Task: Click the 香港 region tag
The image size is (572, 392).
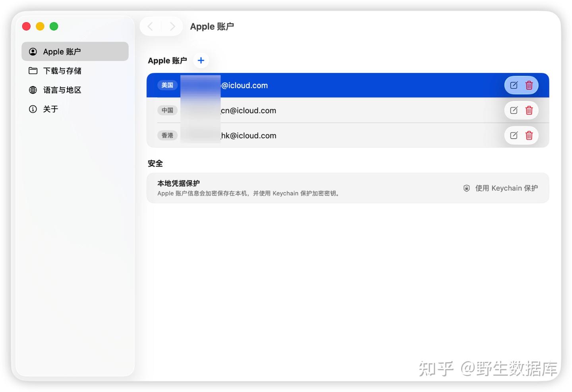Action: tap(167, 135)
